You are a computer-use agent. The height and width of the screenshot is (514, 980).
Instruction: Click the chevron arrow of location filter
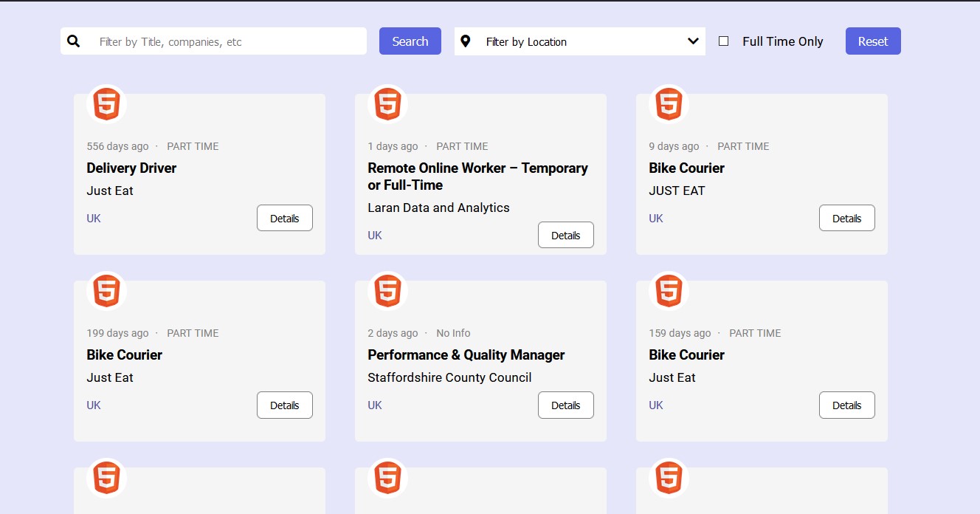(693, 41)
